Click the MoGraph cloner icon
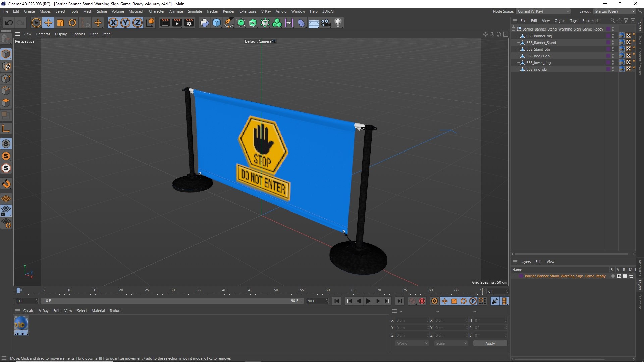The image size is (644, 362). click(277, 23)
